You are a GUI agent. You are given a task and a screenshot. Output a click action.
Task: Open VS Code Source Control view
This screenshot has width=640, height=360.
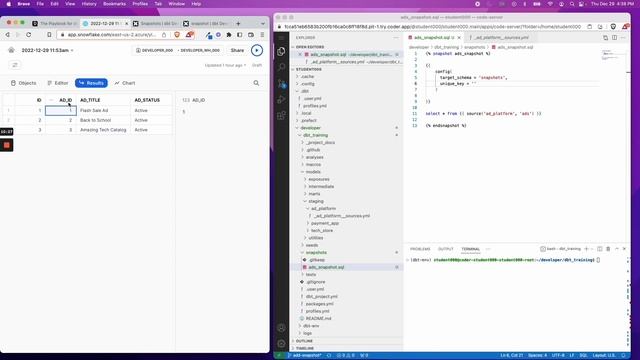pos(281,84)
